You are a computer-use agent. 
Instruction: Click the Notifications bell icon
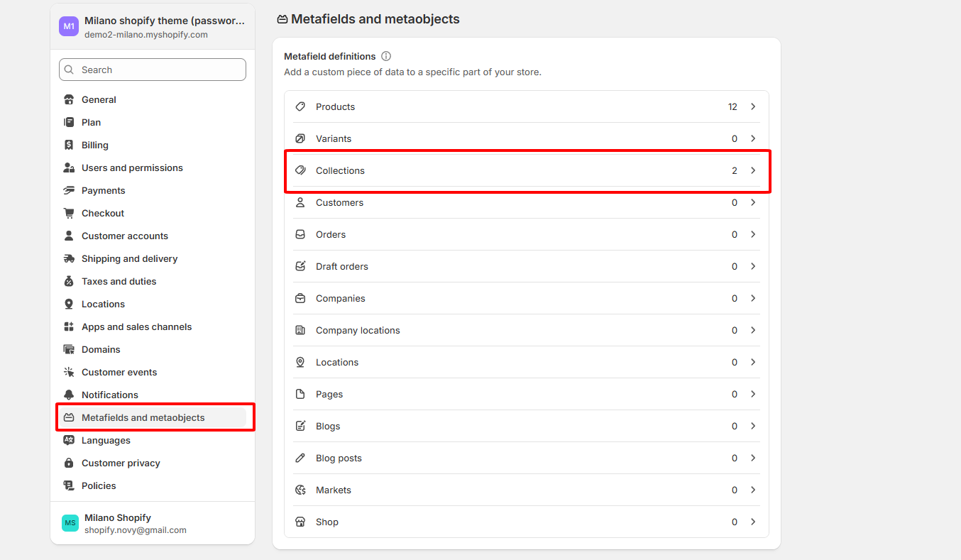[69, 395]
